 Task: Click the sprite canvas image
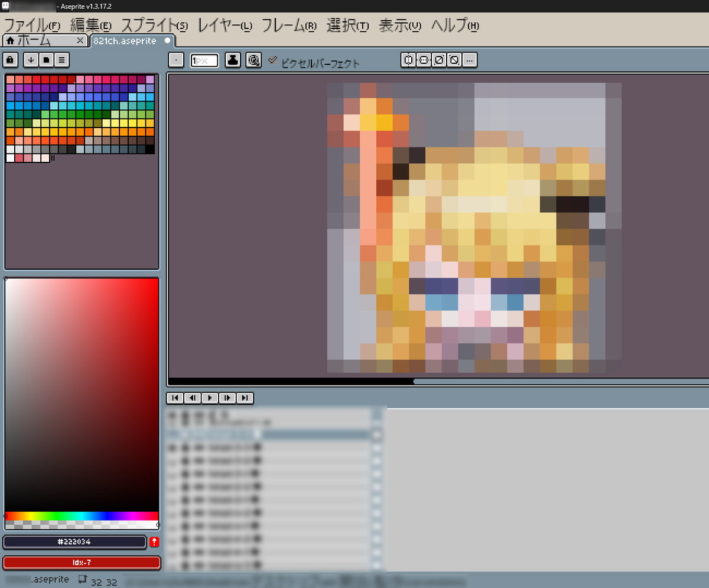point(474,228)
